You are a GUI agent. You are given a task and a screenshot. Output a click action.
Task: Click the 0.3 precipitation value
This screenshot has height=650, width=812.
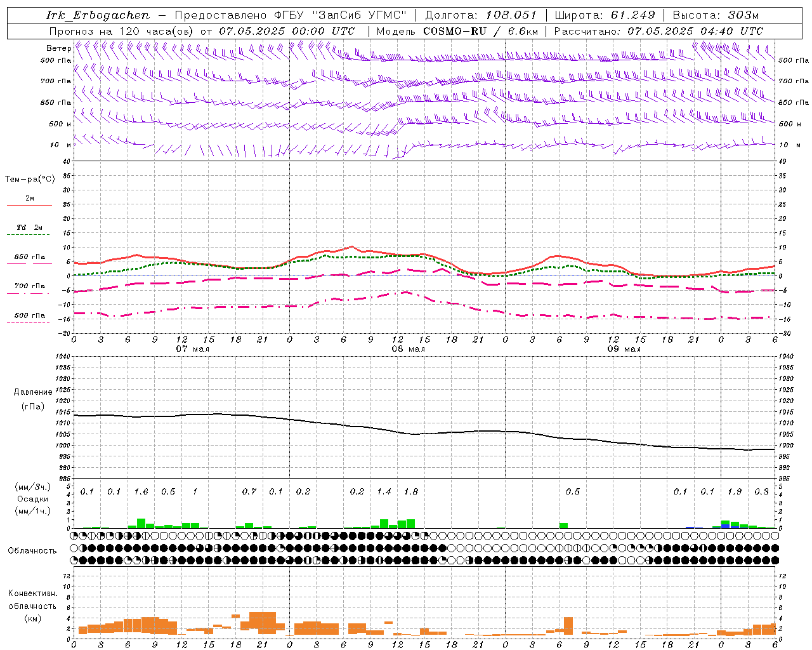coord(761,492)
